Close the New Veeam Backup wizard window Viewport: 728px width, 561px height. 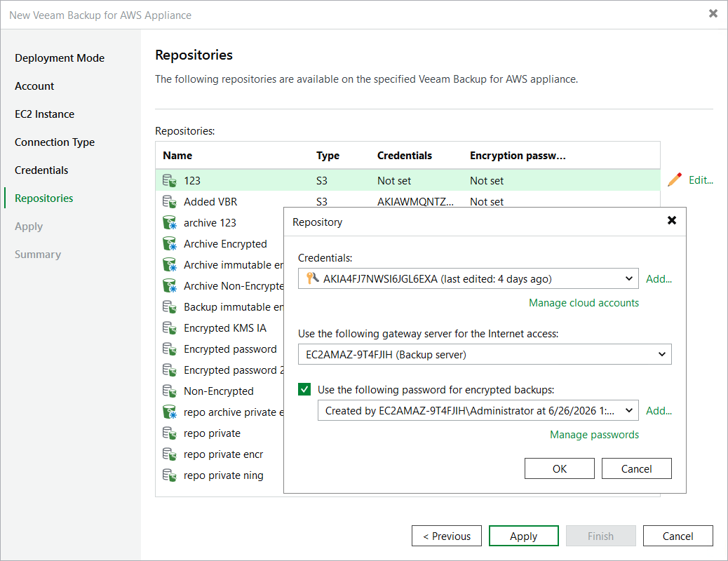point(713,13)
